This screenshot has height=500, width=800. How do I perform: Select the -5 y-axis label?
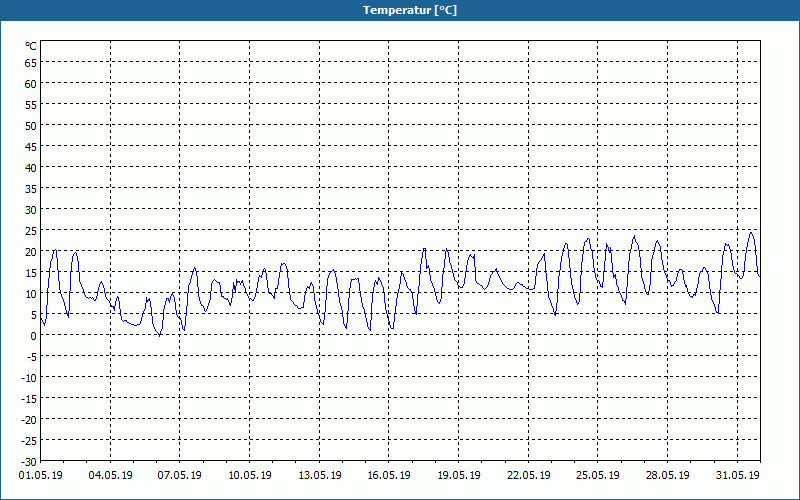[x=32, y=357]
